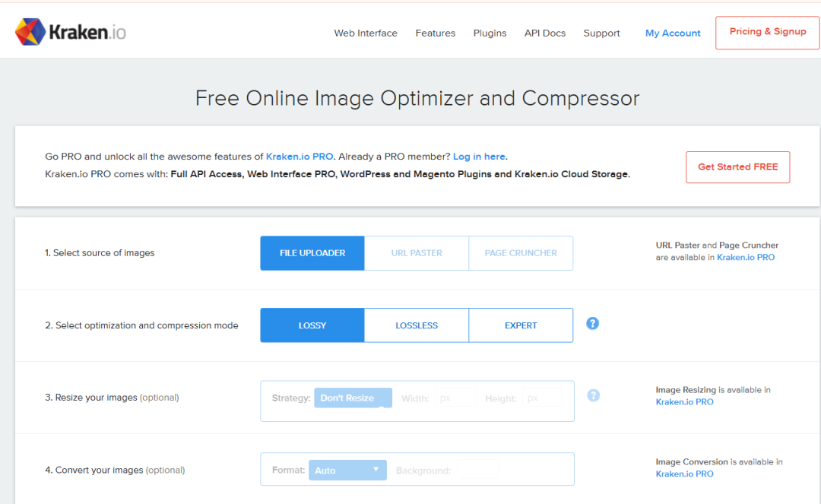Click the '1. Select source of images' label
Viewport: 821px width, 504px height.
tap(100, 253)
